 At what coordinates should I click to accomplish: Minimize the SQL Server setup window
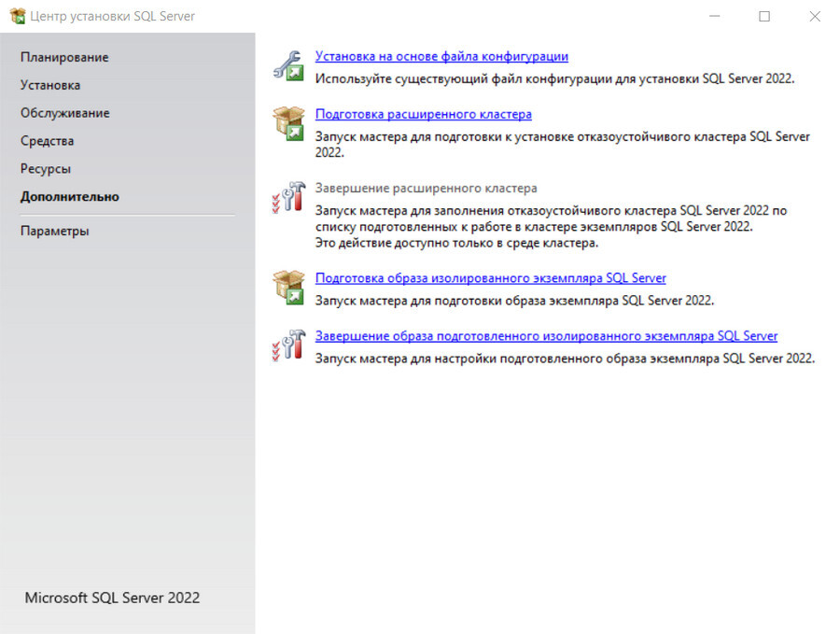pyautogui.click(x=714, y=16)
